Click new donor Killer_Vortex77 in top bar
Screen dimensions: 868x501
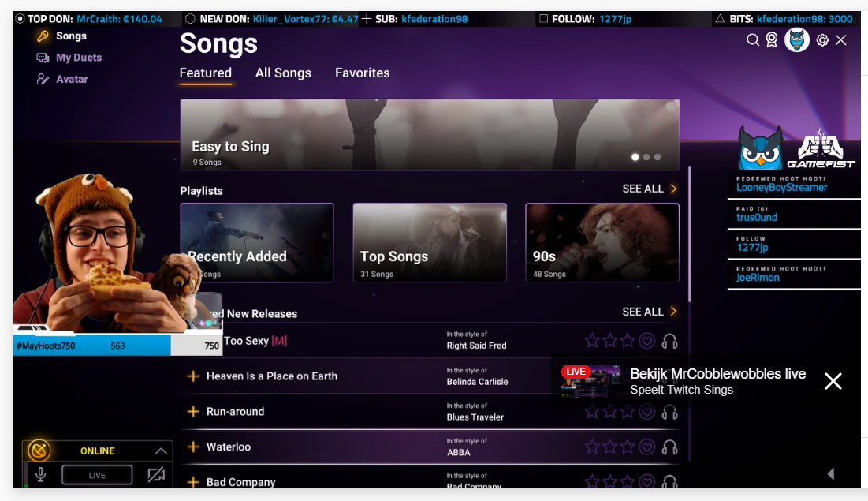click(x=306, y=19)
